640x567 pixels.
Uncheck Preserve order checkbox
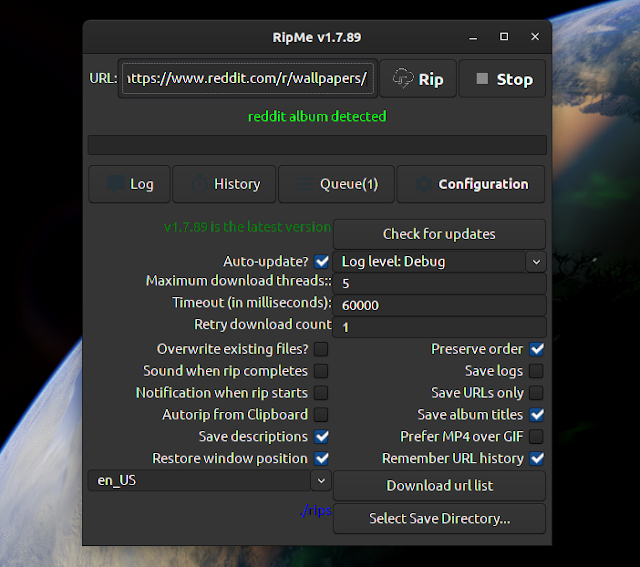pyautogui.click(x=537, y=349)
